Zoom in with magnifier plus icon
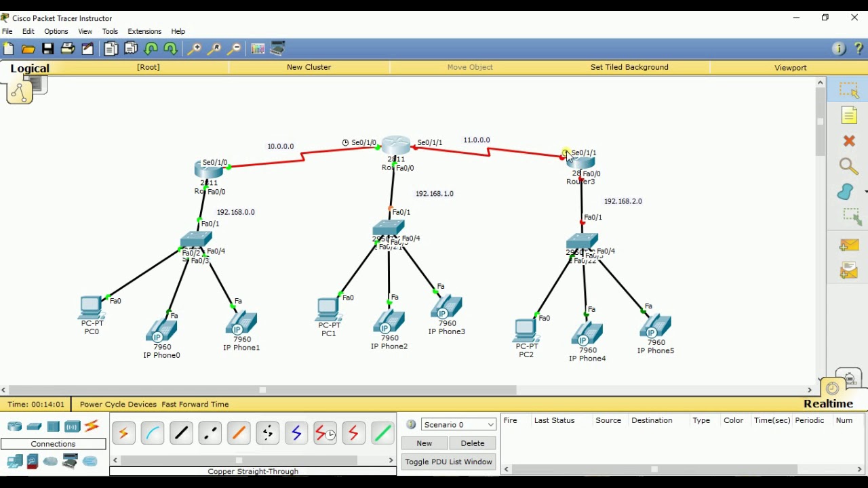Image resolution: width=868 pixels, height=488 pixels. (x=194, y=49)
